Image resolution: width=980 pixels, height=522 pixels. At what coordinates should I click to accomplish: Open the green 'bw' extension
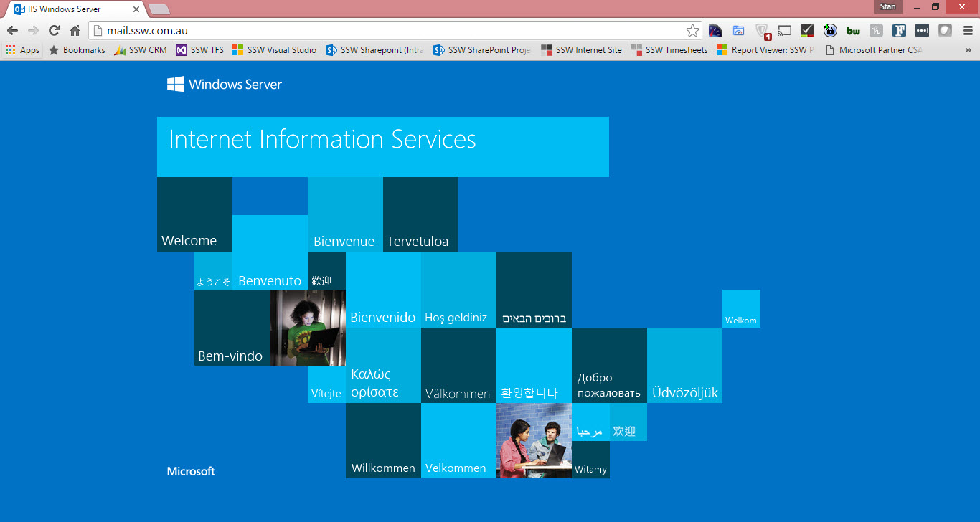853,31
